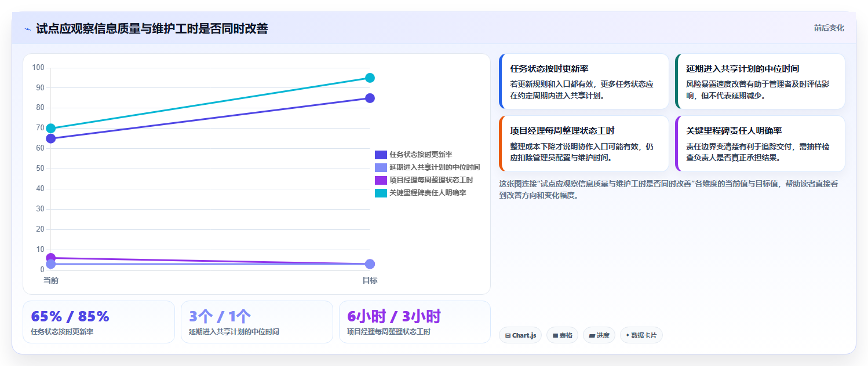Open the 延期进入共享计划的中位时间 description card

760,81
